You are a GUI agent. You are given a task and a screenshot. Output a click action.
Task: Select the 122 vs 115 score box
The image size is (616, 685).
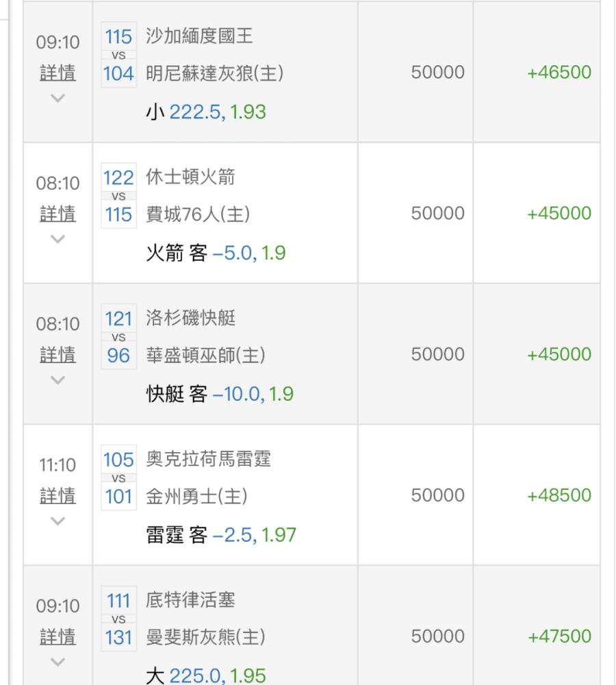tap(118, 196)
